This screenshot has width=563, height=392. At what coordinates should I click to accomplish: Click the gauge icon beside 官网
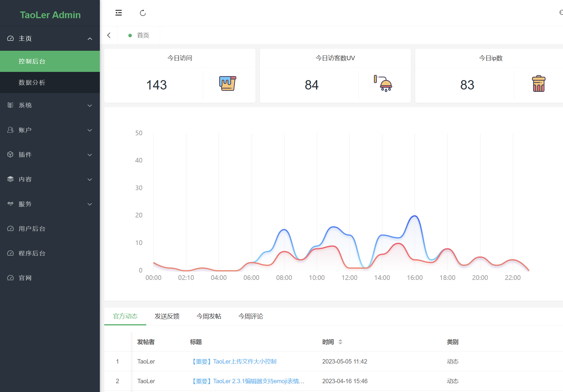pos(11,278)
